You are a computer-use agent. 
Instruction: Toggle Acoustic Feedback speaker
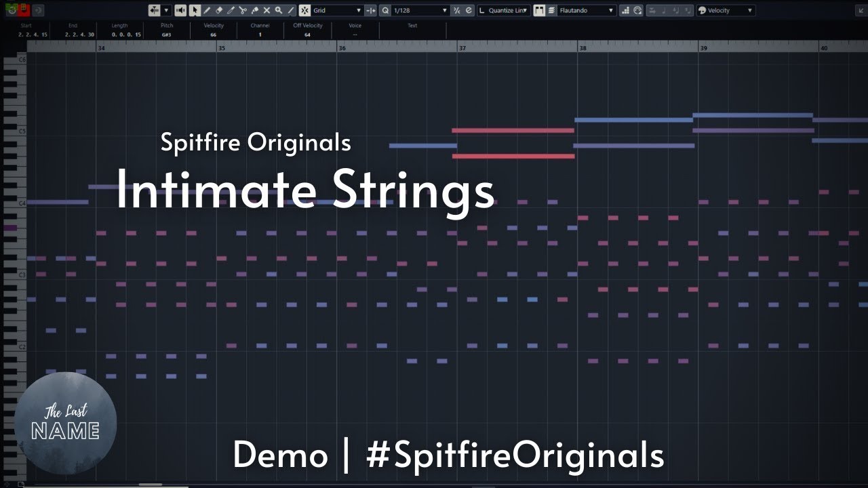180,10
